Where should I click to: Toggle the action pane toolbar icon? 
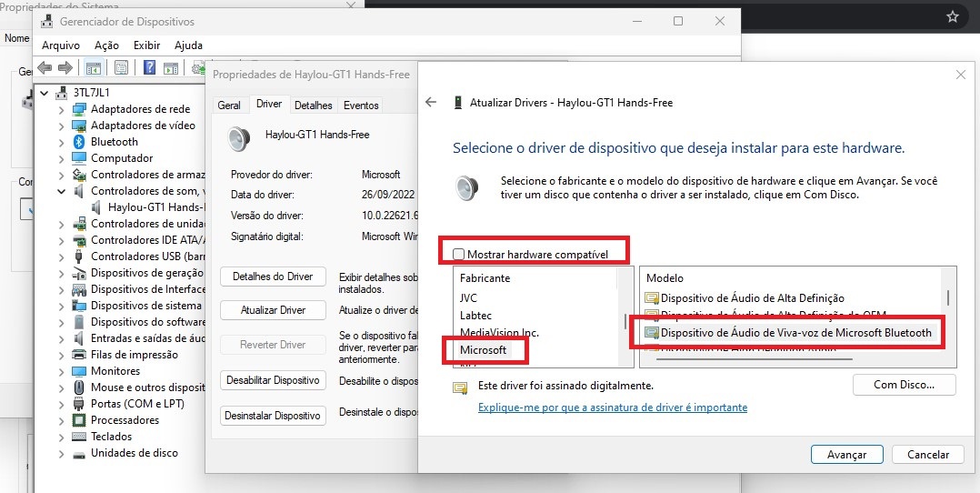tap(170, 67)
